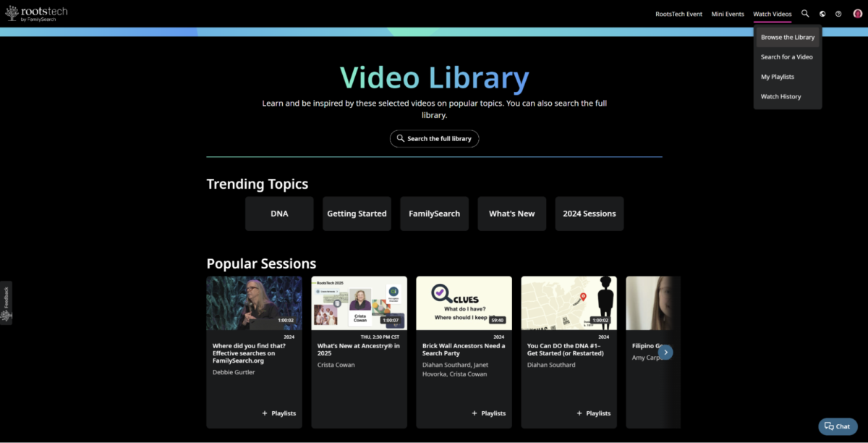The width and height of the screenshot is (868, 443).
Task: Open the RootsTech Event page
Action: pyautogui.click(x=678, y=13)
